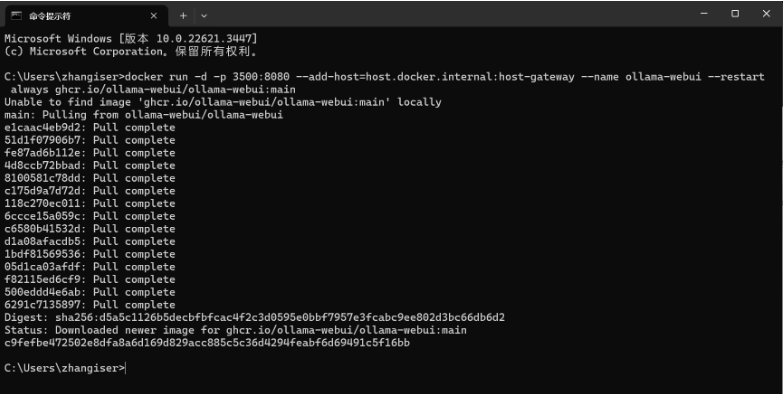The width and height of the screenshot is (783, 394).
Task: Open a new tab with the plus button
Action: (183, 16)
